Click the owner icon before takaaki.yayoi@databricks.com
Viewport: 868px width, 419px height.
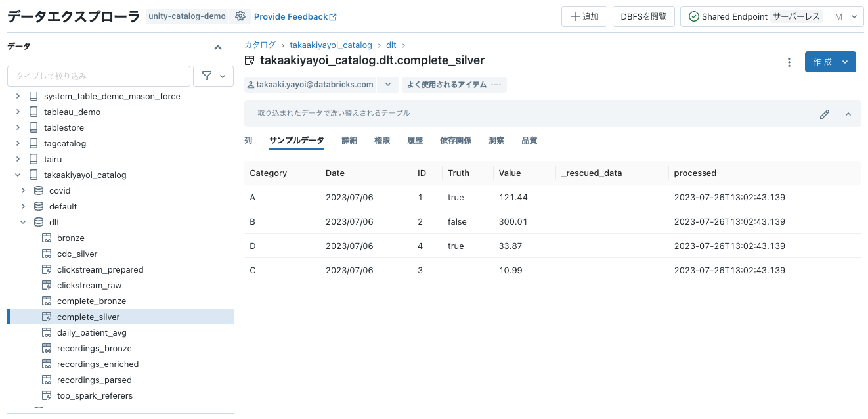pos(250,84)
